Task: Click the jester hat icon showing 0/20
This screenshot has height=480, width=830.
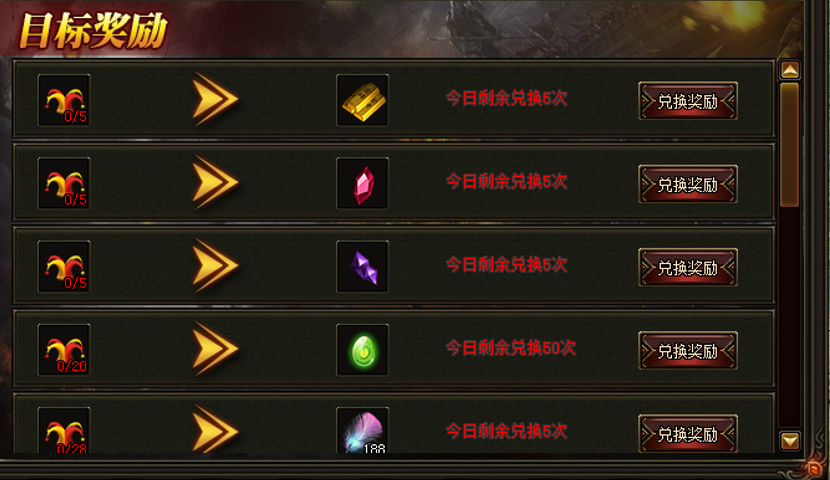Action: click(64, 350)
